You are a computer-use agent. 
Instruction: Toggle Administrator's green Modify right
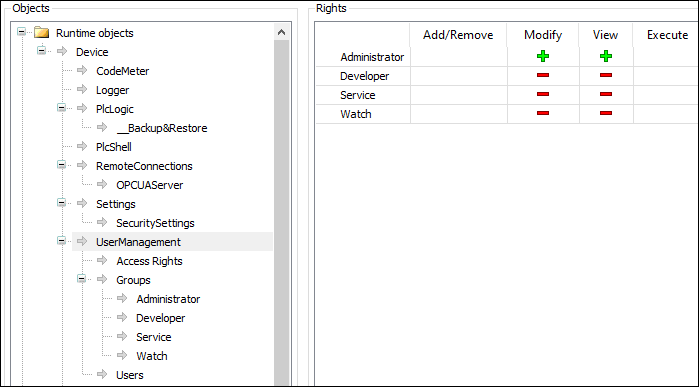pos(543,56)
